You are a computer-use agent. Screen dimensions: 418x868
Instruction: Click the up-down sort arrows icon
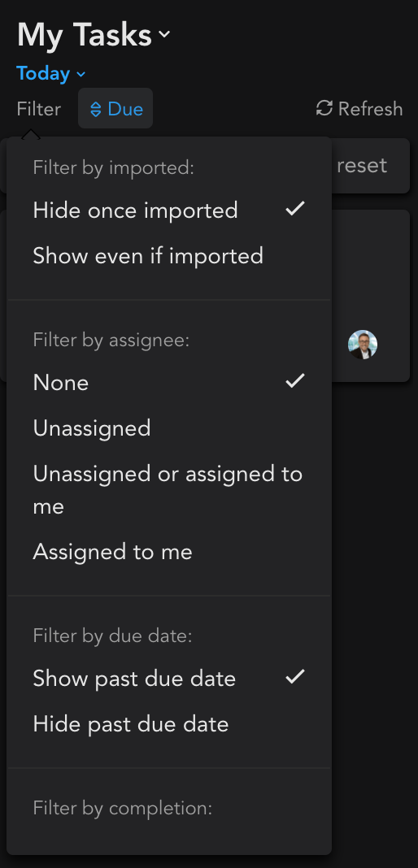coord(96,109)
